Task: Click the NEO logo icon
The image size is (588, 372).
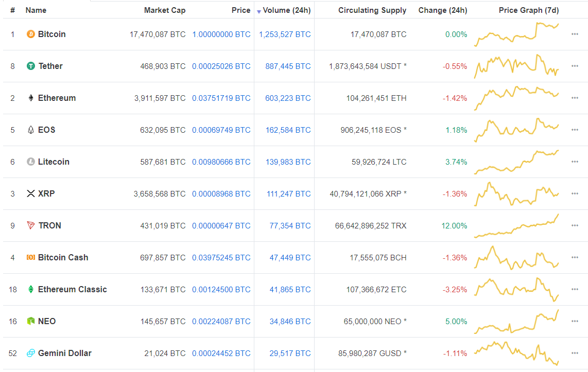Action: 31,322
